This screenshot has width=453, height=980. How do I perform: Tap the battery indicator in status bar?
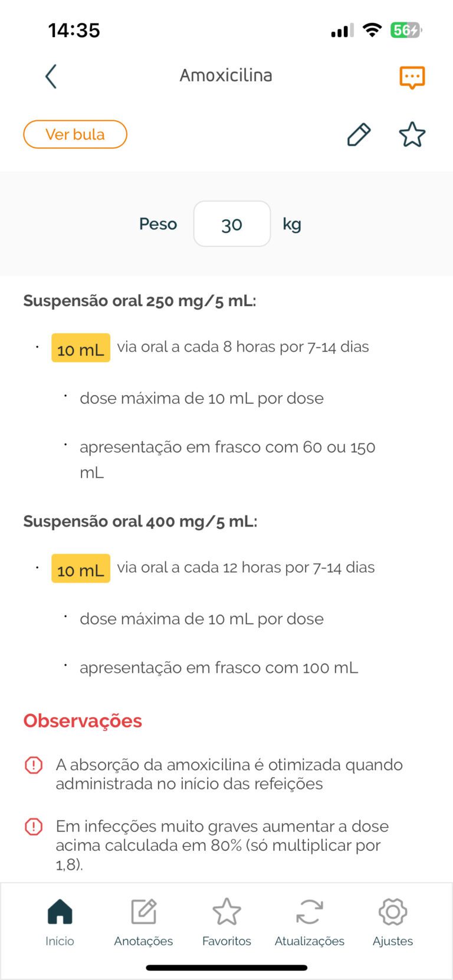coord(406,30)
